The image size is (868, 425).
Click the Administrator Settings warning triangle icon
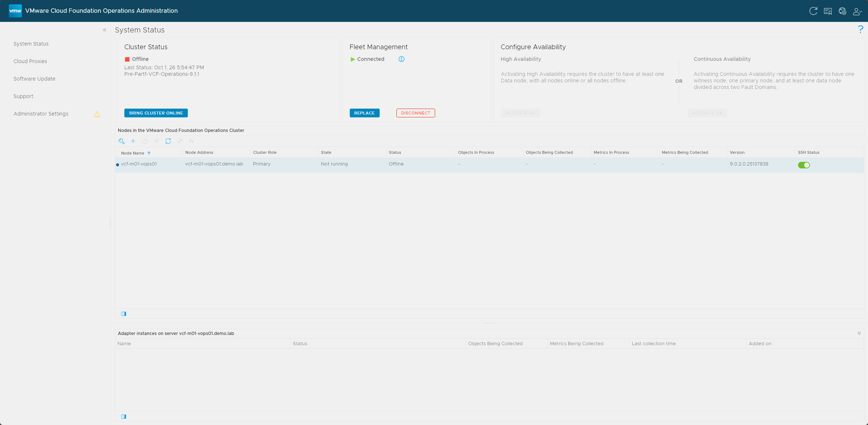pos(97,114)
